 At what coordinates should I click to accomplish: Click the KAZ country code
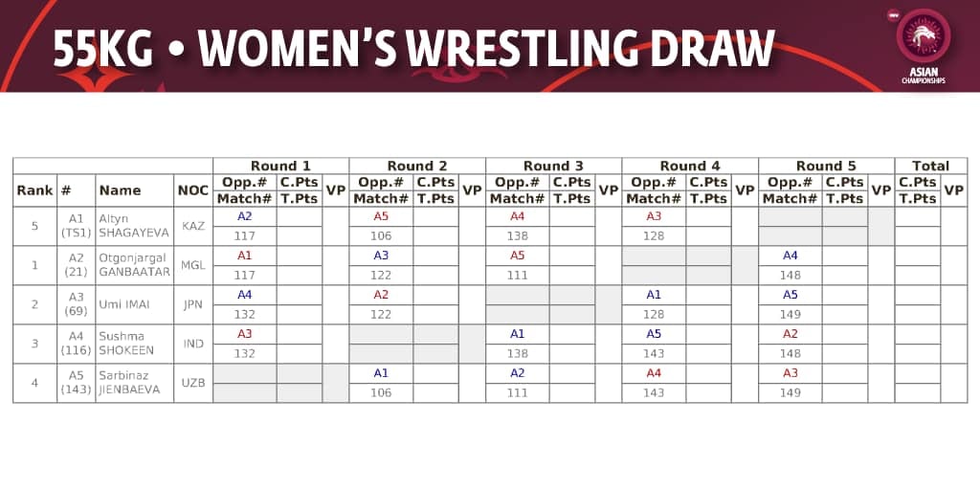point(193,226)
